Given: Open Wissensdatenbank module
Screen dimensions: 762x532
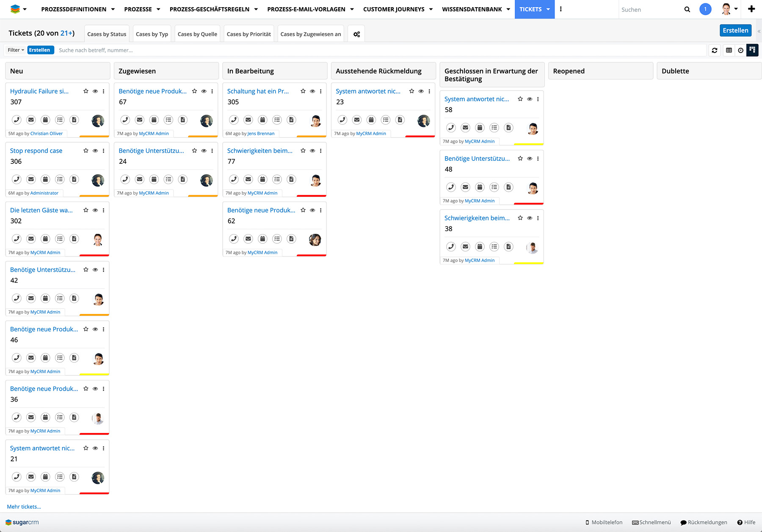Looking at the screenshot, I should (472, 9).
